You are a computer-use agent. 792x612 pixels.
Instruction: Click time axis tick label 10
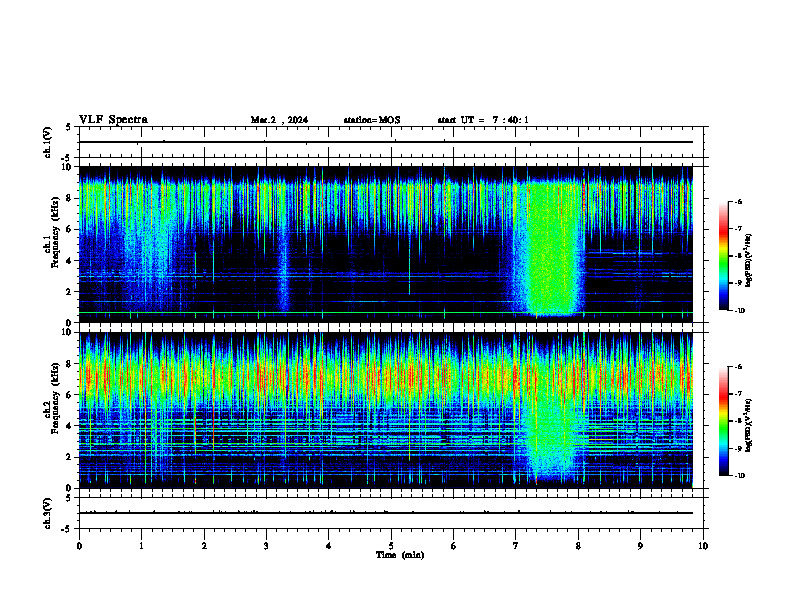[703, 546]
